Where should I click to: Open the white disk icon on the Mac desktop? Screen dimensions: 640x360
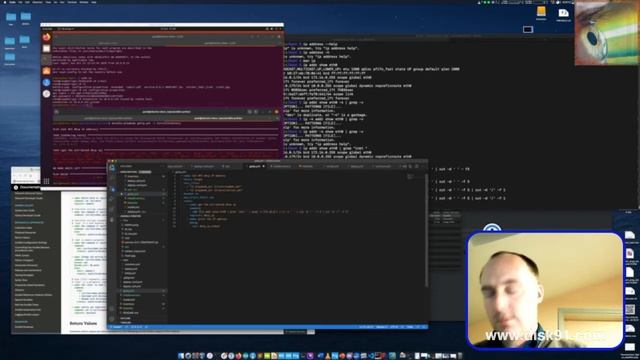tap(563, 14)
